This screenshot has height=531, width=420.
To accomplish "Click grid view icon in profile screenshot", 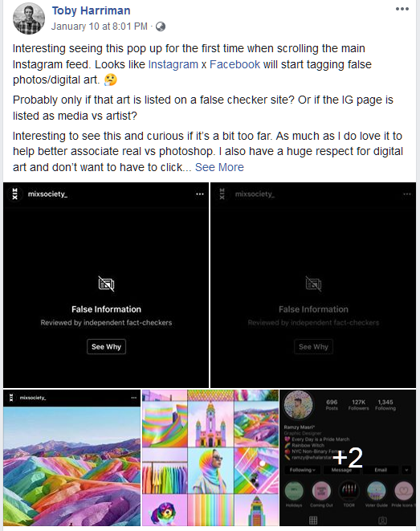I will pyautogui.click(x=313, y=520).
